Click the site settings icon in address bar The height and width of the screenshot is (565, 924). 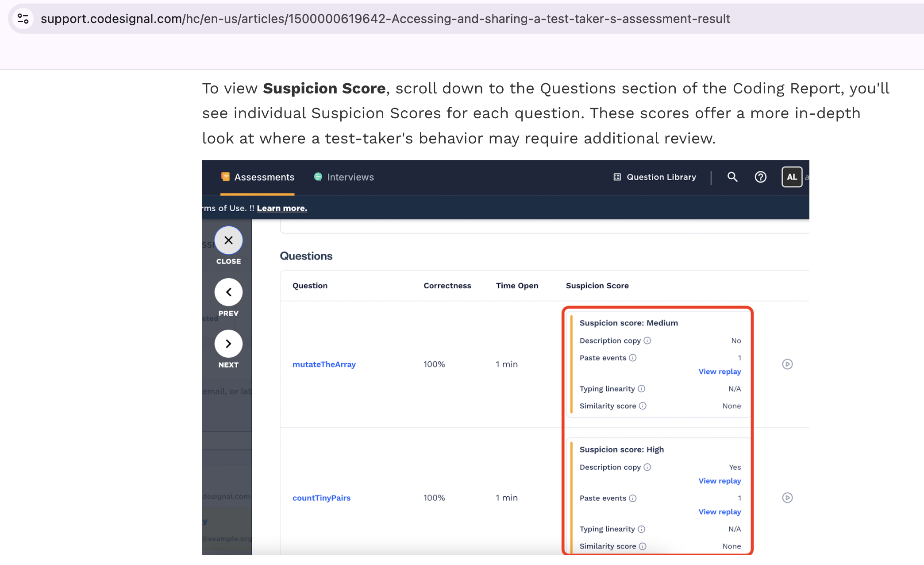23,19
